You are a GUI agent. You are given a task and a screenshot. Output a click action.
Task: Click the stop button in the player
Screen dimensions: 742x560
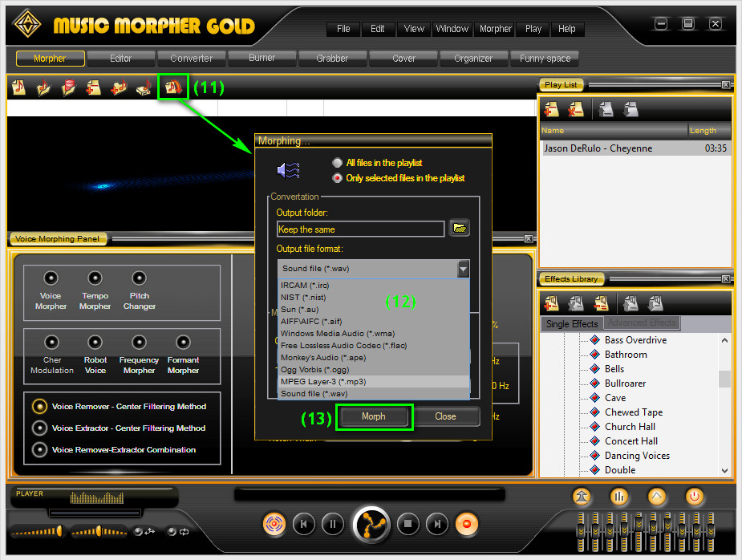point(408,524)
